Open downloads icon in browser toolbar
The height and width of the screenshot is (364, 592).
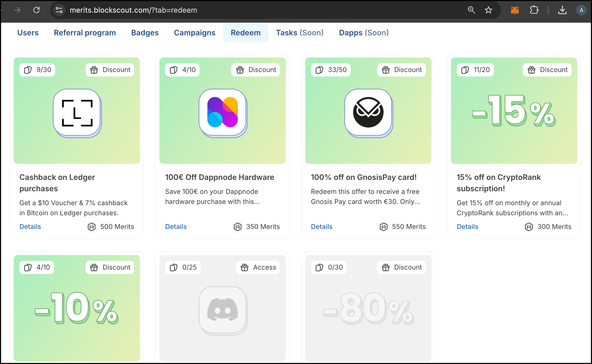pyautogui.click(x=562, y=10)
